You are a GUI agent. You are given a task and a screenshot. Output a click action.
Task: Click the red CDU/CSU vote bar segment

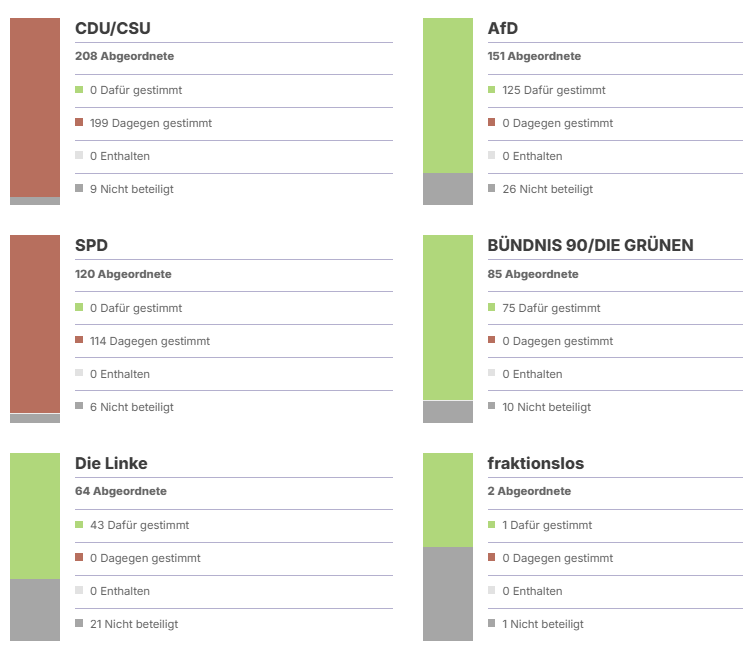[35, 107]
